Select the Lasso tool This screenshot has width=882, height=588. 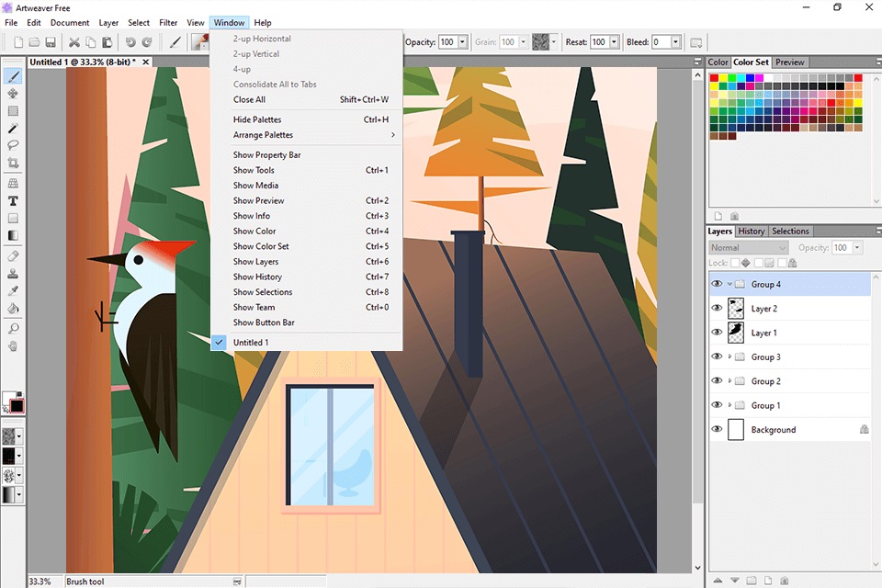(13, 145)
